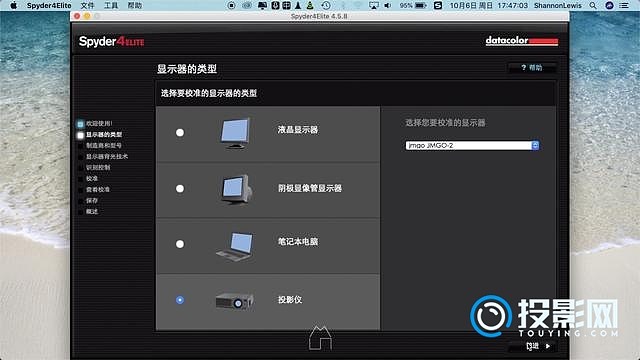Click the CRT monitor icon
Image resolution: width=640 pixels, height=360 pixels.
(236, 189)
